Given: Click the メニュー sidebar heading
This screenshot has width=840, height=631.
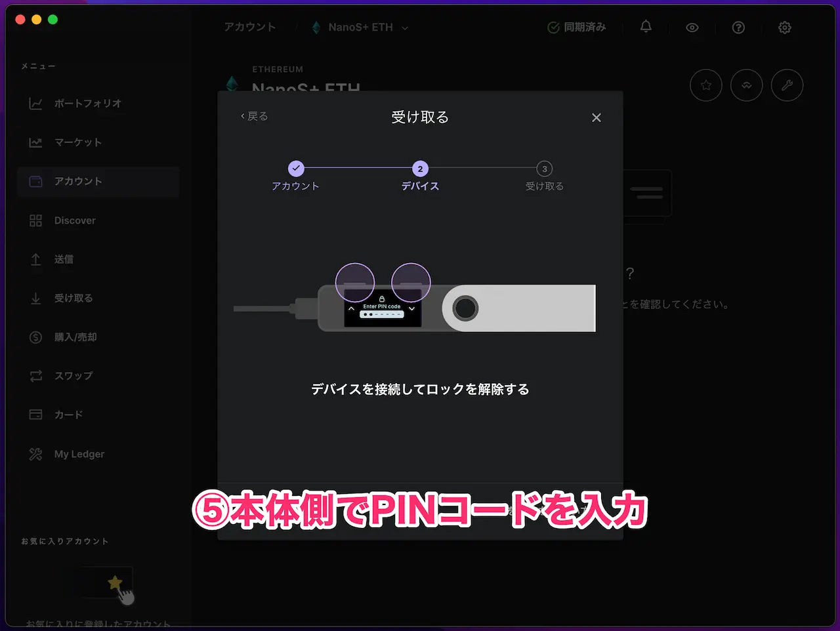Looking at the screenshot, I should 38,66.
